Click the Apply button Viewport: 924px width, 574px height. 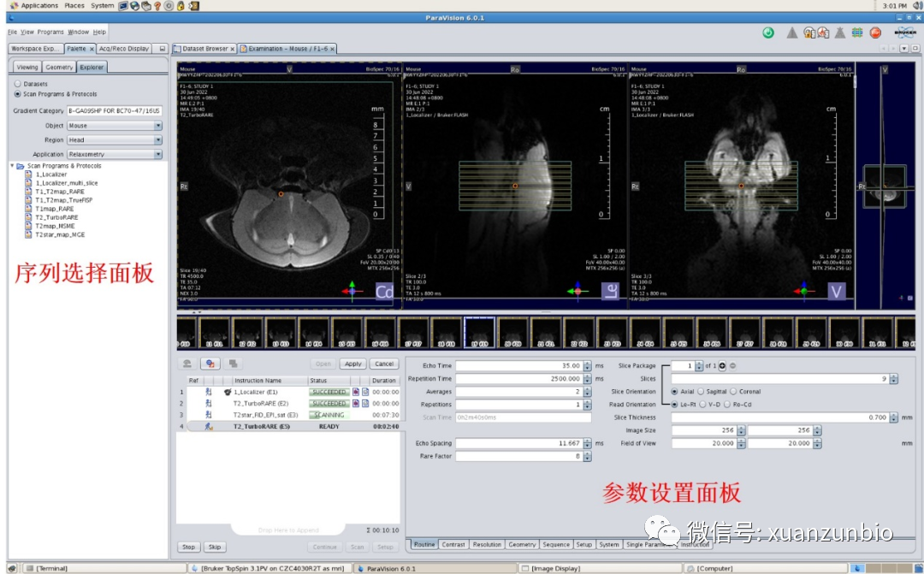coord(353,364)
